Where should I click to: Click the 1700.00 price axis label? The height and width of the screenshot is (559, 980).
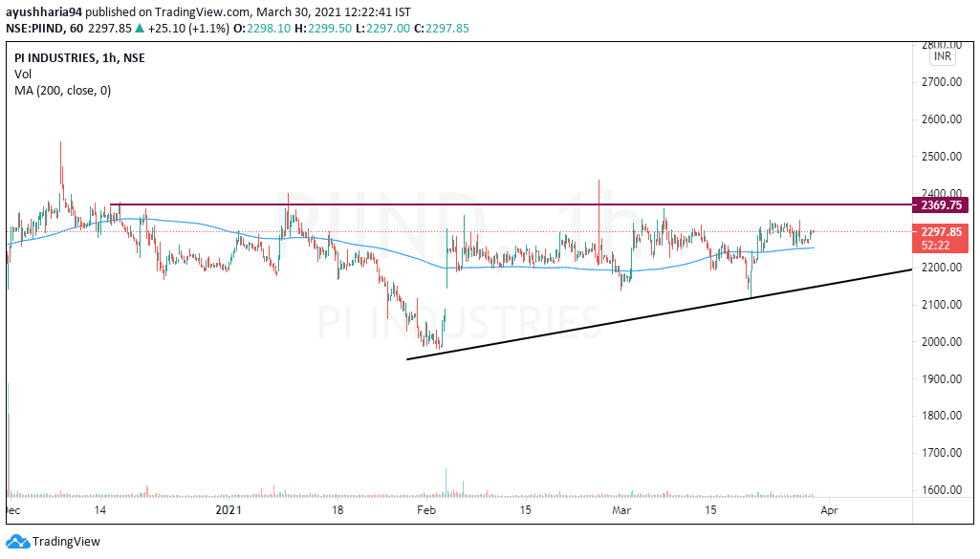941,453
